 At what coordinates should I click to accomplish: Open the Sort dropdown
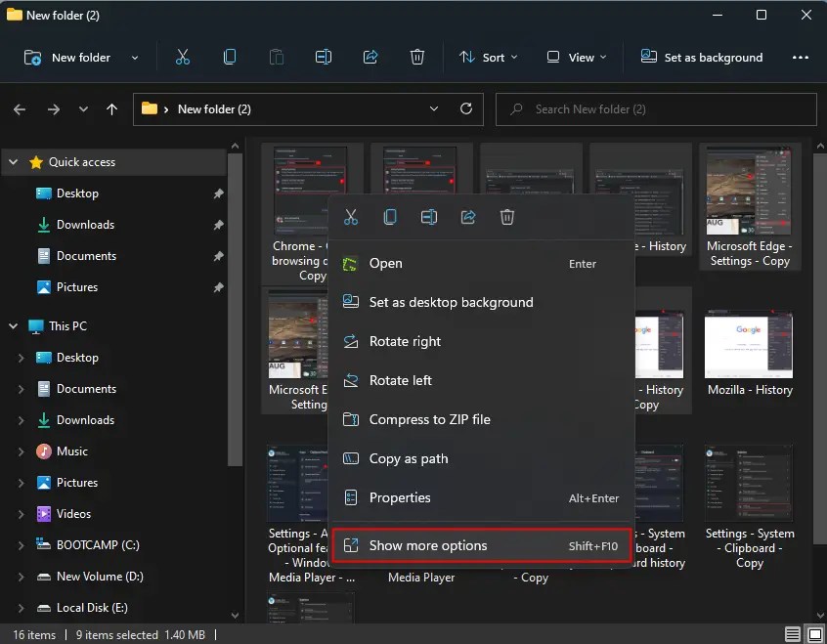(488, 57)
